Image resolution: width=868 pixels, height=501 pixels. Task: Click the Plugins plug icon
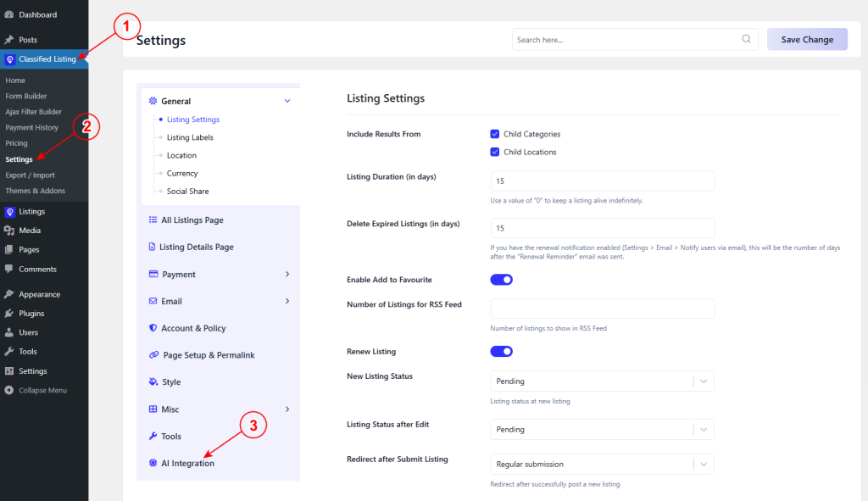click(8, 314)
